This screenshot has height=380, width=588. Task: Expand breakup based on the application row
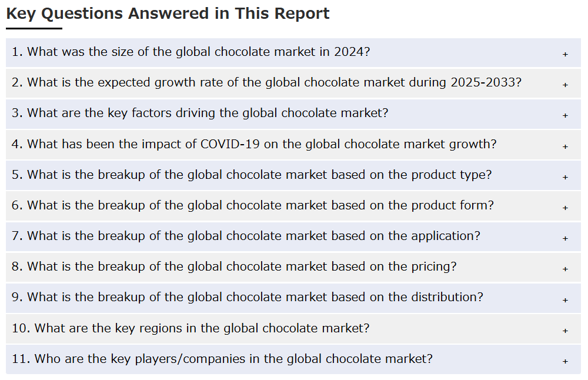(x=293, y=236)
